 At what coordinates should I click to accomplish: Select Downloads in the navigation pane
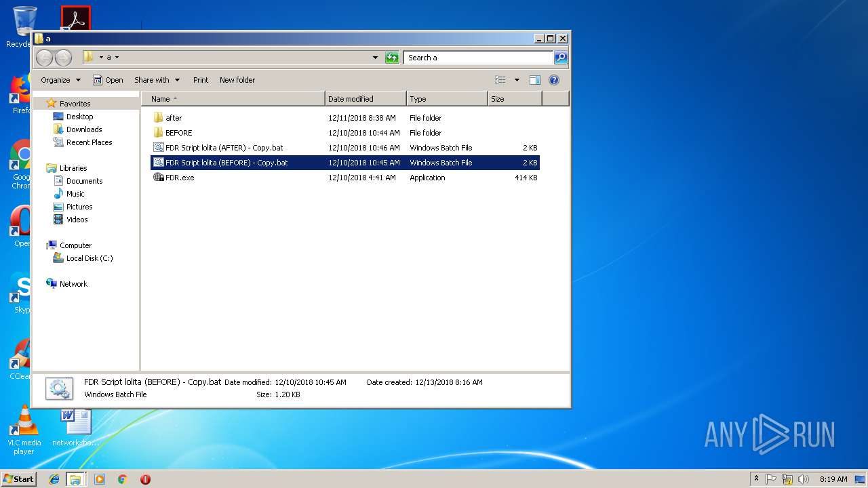(84, 129)
